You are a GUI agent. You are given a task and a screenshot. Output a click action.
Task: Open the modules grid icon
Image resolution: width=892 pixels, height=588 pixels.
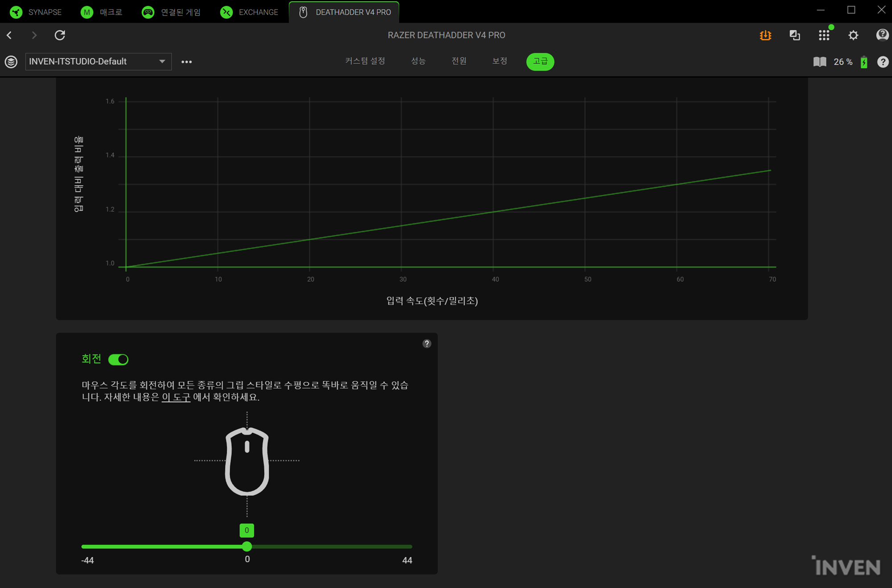[824, 35]
